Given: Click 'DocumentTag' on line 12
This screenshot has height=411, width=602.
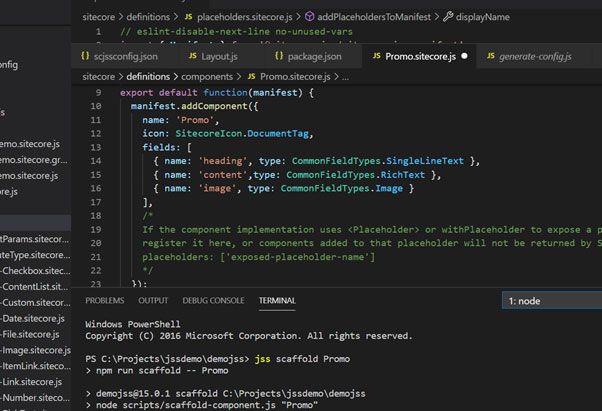Looking at the screenshot, I should (x=278, y=134).
